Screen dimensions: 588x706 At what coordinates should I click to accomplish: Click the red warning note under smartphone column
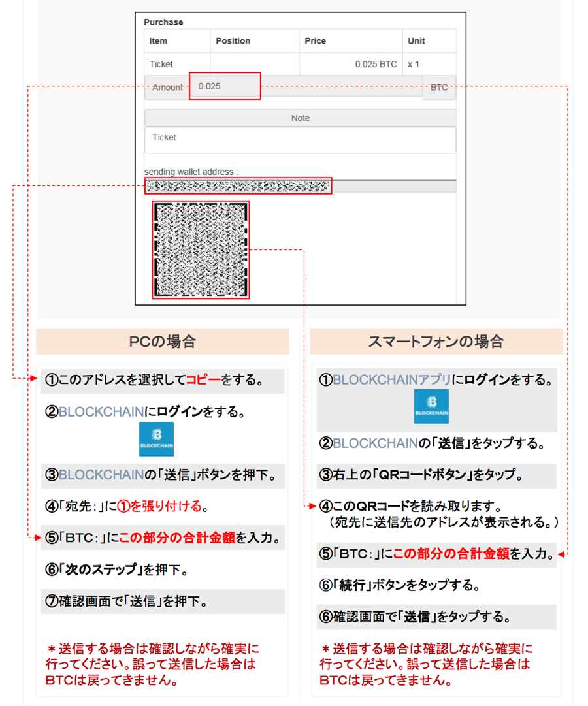[x=426, y=664]
